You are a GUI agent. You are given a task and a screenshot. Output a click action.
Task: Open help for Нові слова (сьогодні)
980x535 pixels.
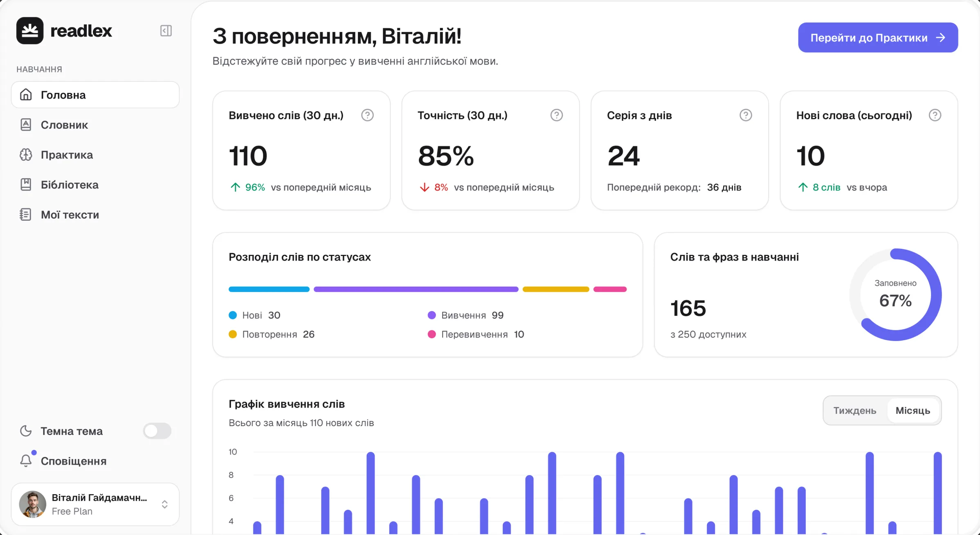point(935,115)
